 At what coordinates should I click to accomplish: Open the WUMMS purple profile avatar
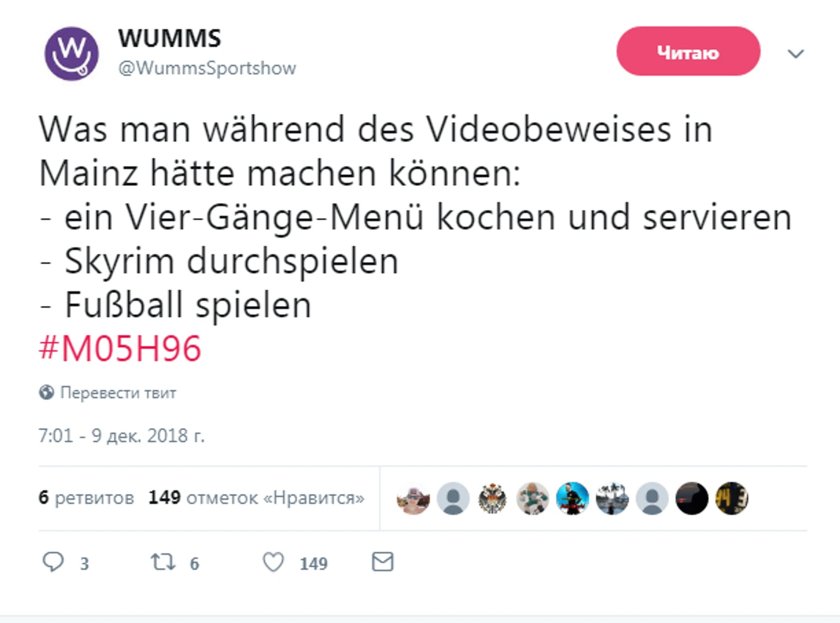(71, 53)
